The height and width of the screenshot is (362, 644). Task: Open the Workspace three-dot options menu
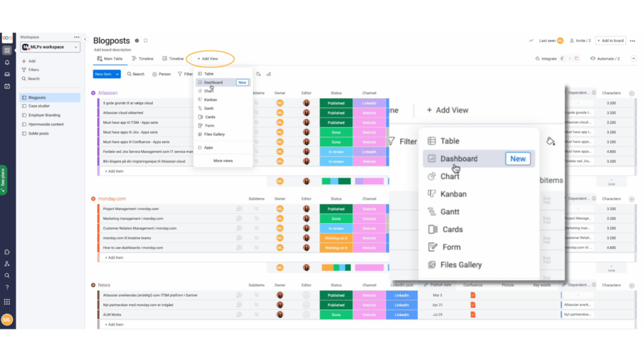tap(76, 37)
